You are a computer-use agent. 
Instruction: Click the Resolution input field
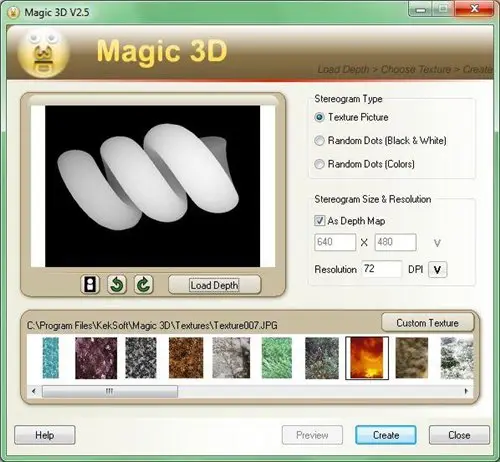pyautogui.click(x=382, y=269)
